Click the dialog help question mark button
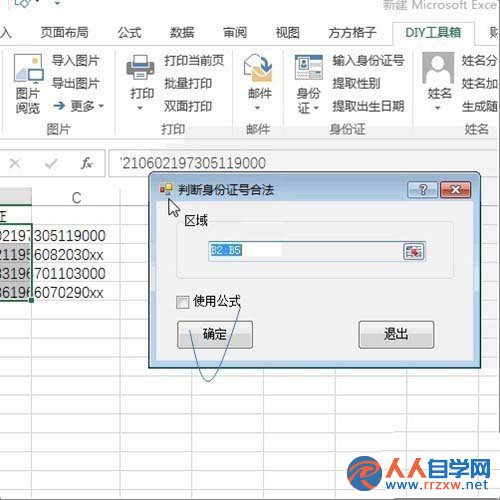500x500 pixels. point(422,190)
